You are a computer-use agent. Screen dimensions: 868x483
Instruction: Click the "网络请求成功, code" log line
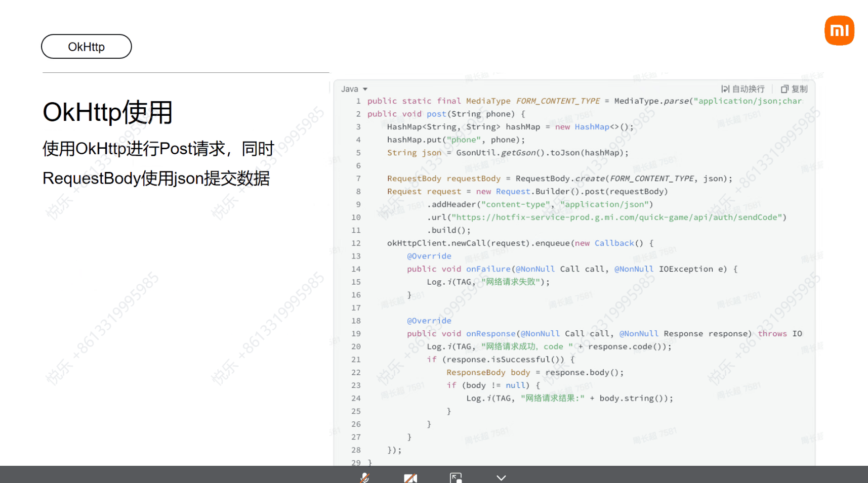549,346
